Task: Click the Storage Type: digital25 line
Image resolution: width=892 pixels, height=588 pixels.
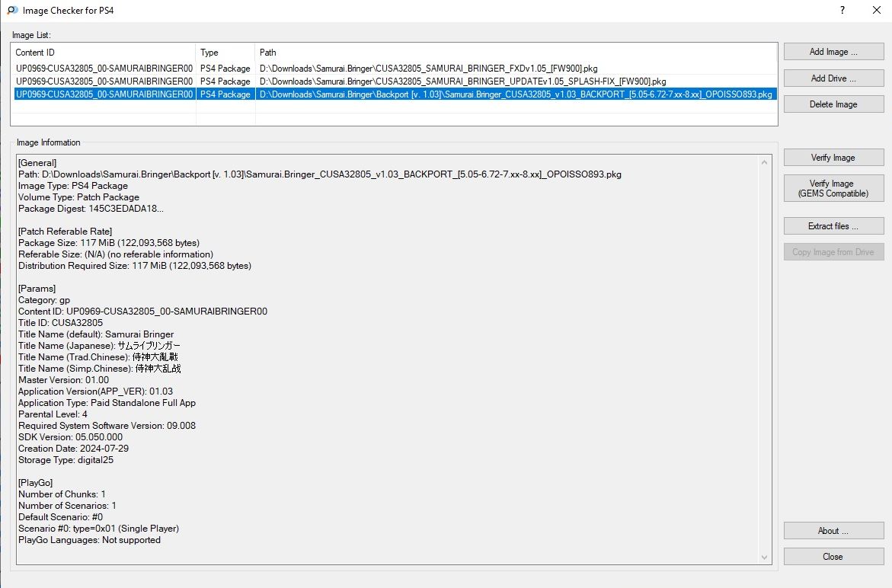Action: click(x=66, y=460)
